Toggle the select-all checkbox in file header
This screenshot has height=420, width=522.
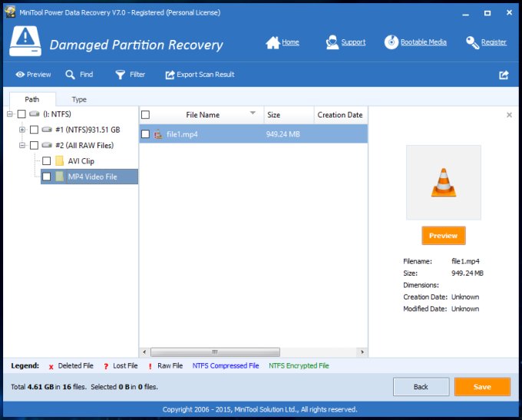145,115
